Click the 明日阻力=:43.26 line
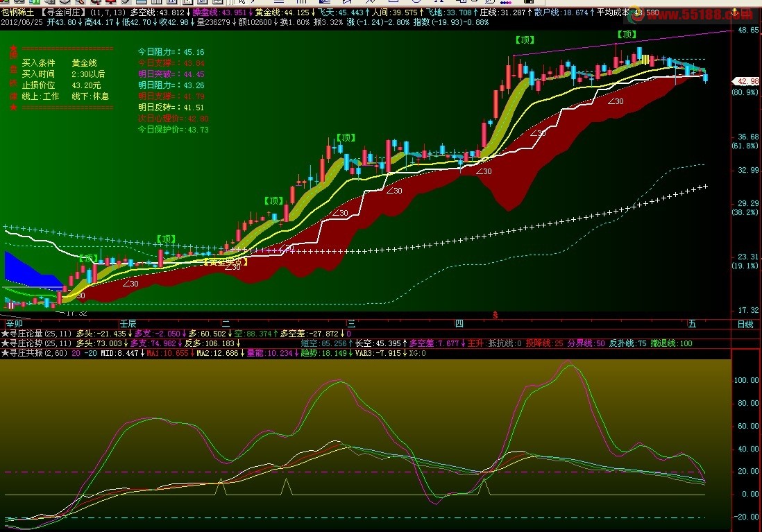The image size is (762, 532). [171, 85]
